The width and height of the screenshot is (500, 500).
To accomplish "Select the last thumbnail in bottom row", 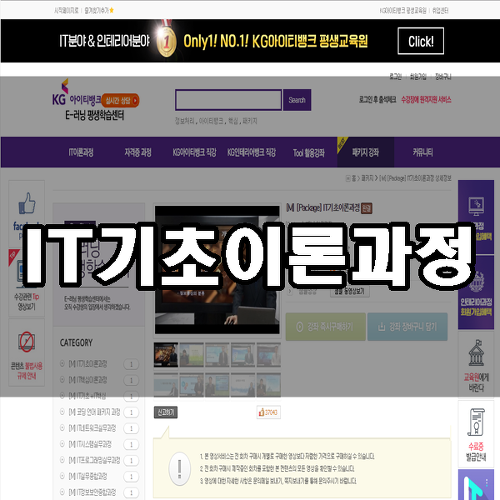I will click(x=269, y=385).
